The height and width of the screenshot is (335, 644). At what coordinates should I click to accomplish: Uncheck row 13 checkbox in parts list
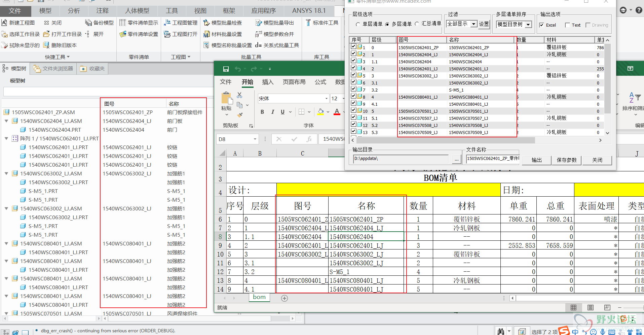coord(353,131)
